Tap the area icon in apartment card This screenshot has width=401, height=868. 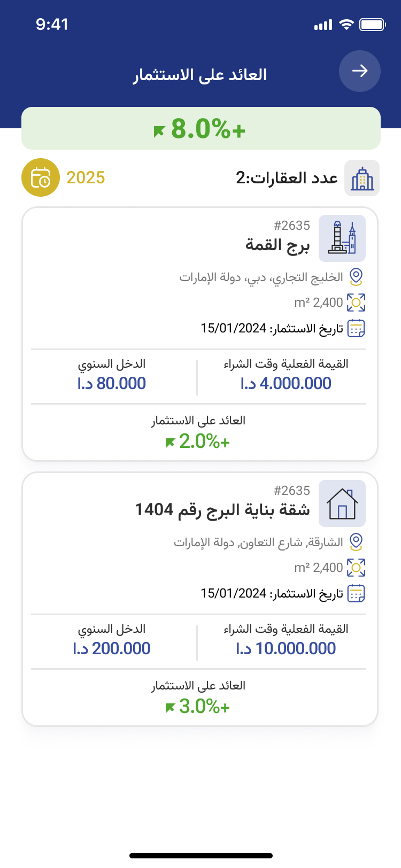click(356, 568)
